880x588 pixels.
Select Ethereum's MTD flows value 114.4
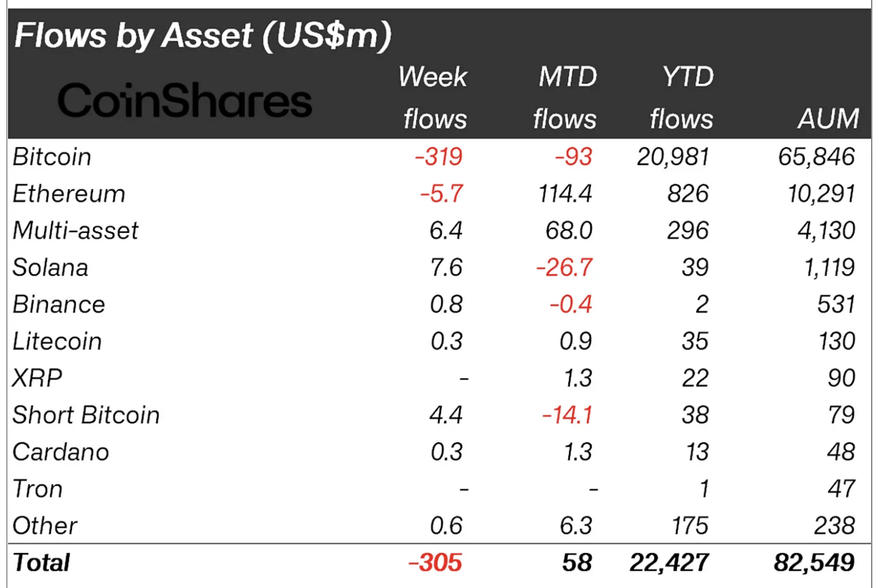565,194
